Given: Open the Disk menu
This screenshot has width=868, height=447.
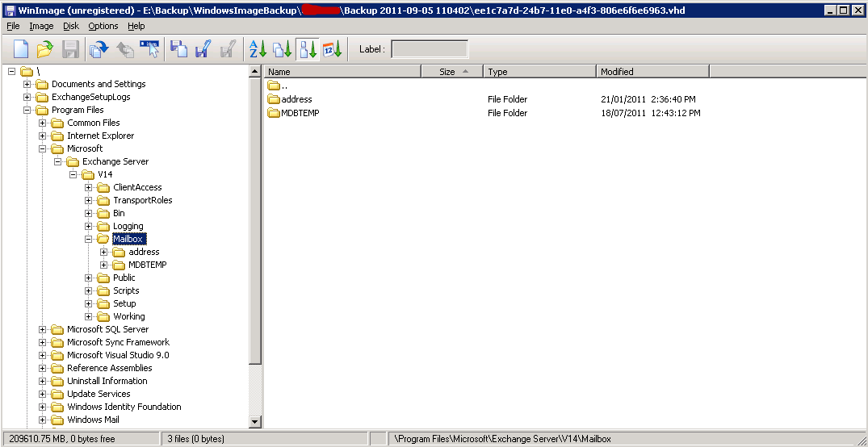Looking at the screenshot, I should (x=71, y=26).
